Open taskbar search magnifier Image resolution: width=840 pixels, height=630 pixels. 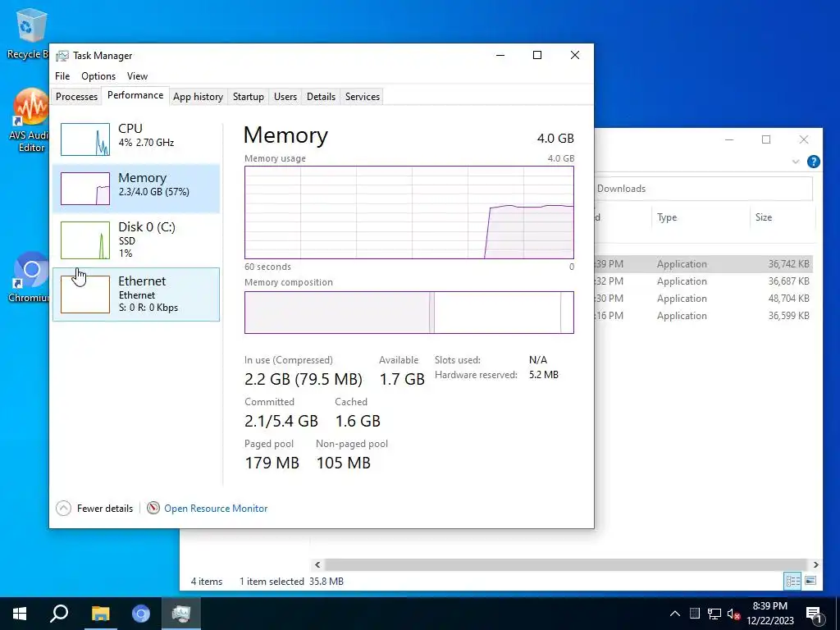point(59,614)
